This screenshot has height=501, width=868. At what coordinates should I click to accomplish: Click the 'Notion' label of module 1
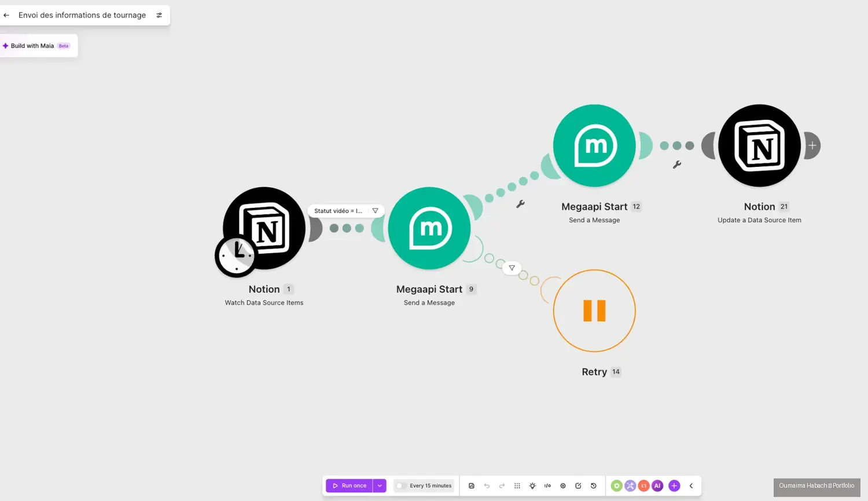[264, 289]
